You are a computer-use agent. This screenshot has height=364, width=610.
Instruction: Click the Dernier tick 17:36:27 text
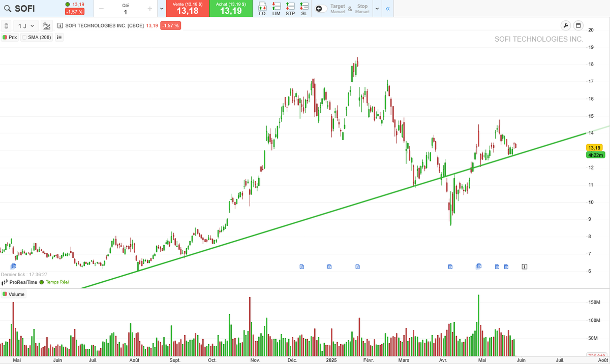coord(24,274)
